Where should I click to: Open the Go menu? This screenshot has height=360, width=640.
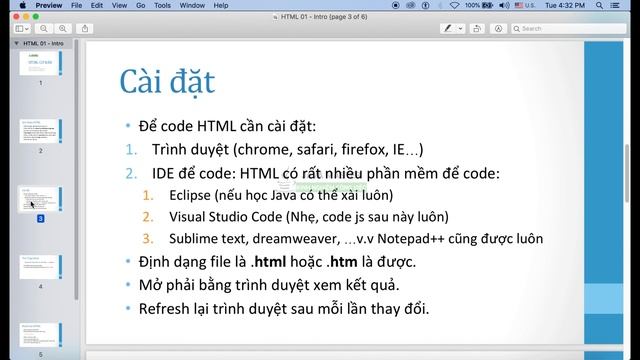coord(140,5)
